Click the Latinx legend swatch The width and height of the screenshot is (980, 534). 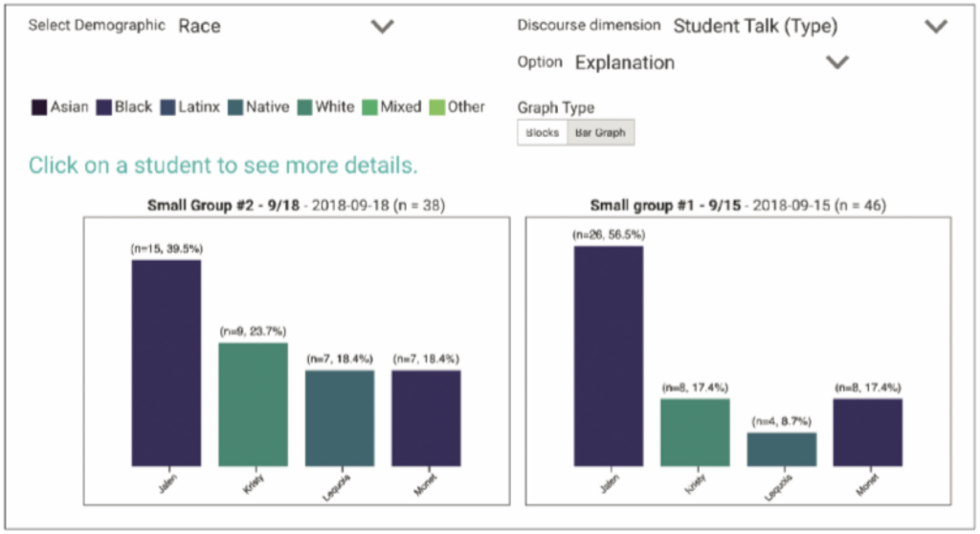pyautogui.click(x=167, y=107)
